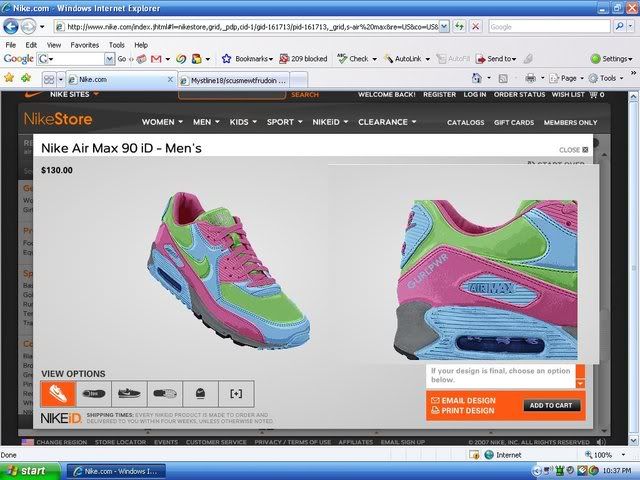Image resolution: width=640 pixels, height=480 pixels.
Task: Click the Wish List link
Action: click(x=568, y=95)
